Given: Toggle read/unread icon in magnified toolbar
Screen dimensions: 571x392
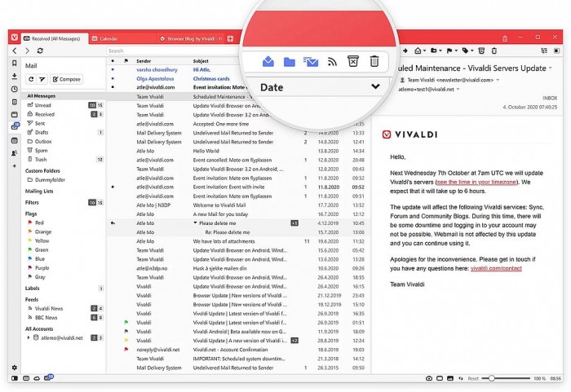Looking at the screenshot, I should 268,61.
